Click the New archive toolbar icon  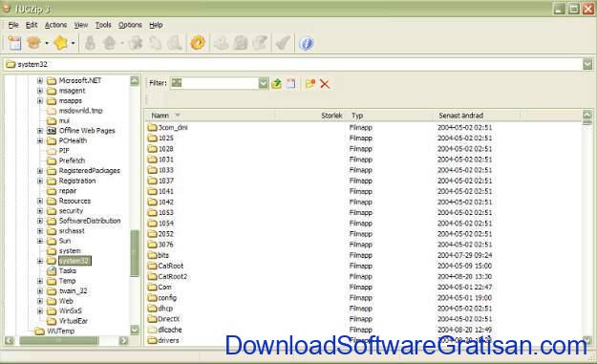pos(14,43)
